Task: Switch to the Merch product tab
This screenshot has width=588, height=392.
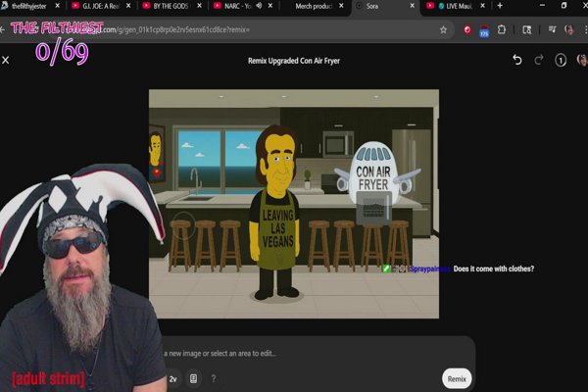Action: point(314,6)
